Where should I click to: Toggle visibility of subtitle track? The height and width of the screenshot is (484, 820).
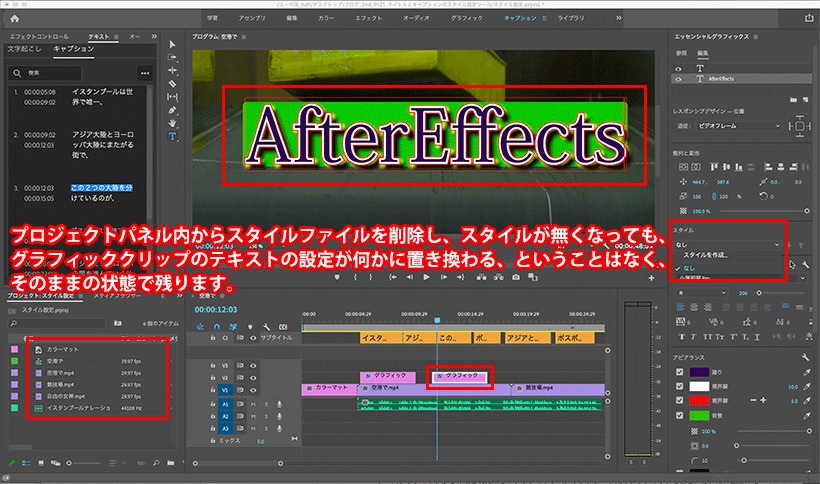click(x=253, y=338)
